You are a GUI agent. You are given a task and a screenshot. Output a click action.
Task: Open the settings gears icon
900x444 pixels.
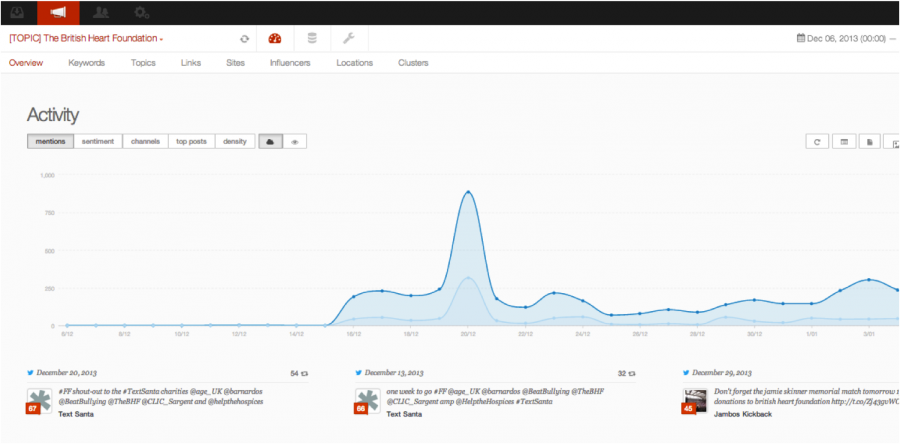point(142,12)
